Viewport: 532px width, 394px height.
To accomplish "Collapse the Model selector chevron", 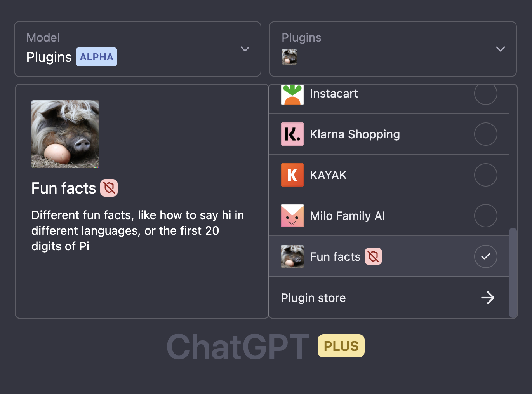I will [x=245, y=49].
